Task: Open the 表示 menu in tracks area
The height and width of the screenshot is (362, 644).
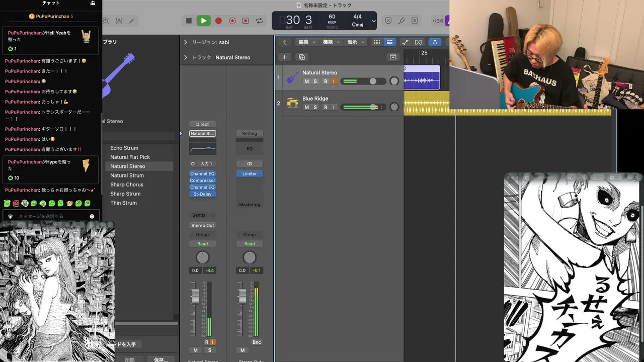Action: click(355, 42)
